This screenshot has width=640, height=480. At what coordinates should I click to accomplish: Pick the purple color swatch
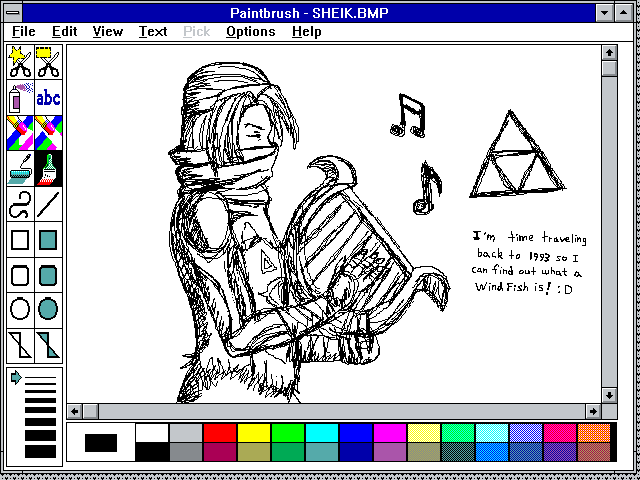point(390,452)
